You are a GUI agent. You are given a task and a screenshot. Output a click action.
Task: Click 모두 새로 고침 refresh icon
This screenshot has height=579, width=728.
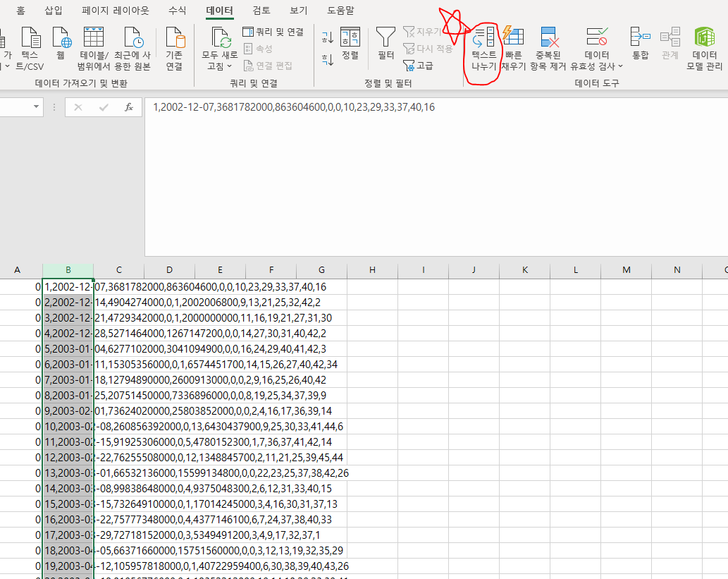click(220, 38)
